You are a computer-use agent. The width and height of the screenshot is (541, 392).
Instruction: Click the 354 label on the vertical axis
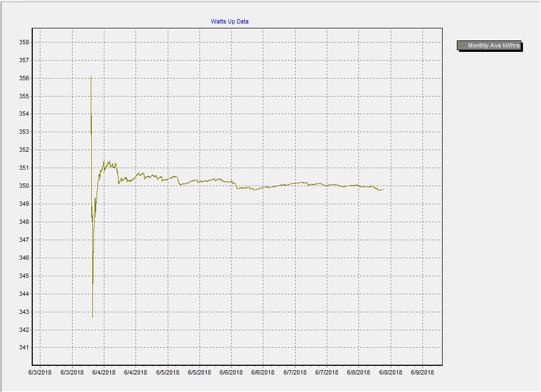point(24,114)
